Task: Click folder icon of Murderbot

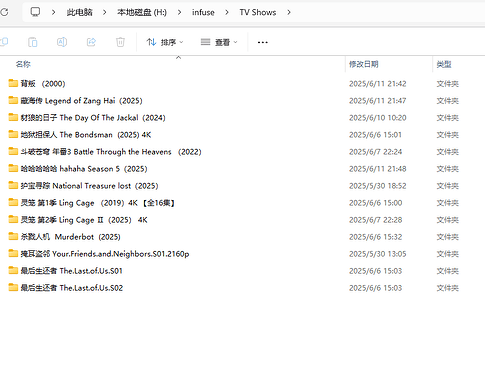Action: [x=13, y=236]
